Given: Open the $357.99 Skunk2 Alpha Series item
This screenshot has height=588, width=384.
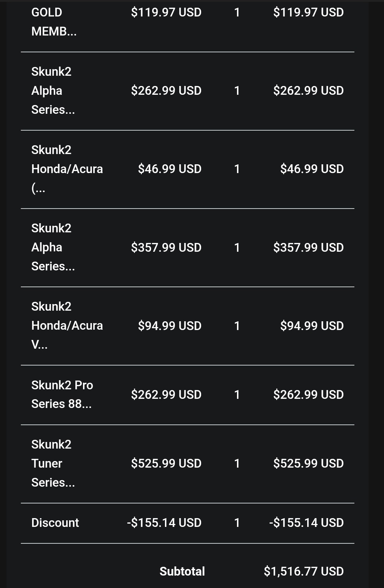Looking at the screenshot, I should coord(53,247).
